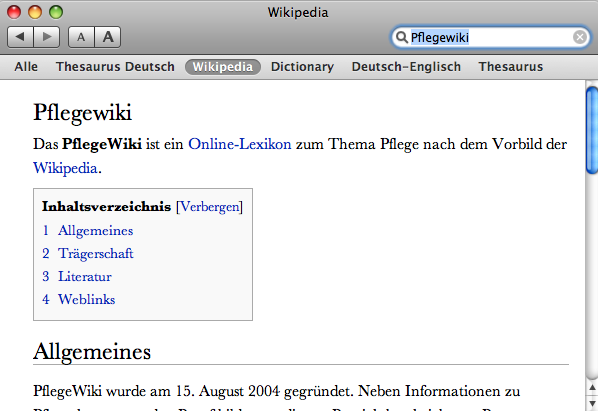Follow the Wikipedia link in the article
The image size is (598, 411).
point(65,168)
